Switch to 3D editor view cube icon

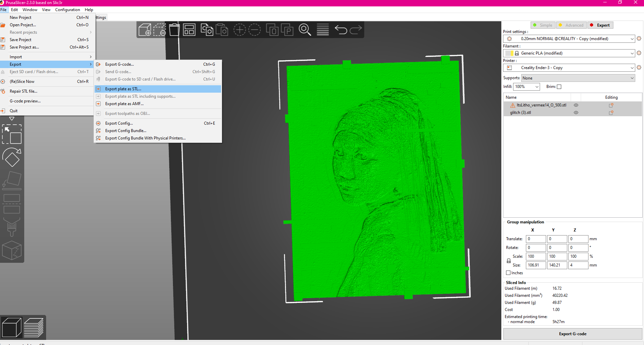click(12, 327)
